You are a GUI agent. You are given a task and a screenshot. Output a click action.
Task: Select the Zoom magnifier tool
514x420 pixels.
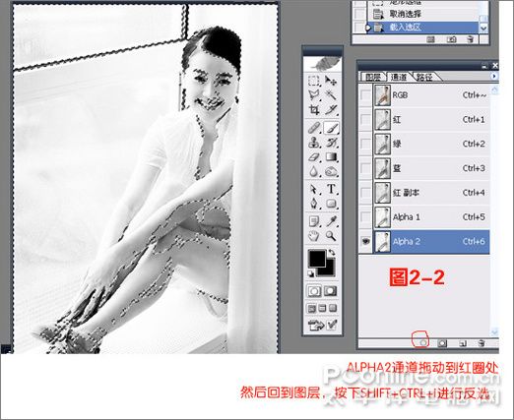click(x=331, y=236)
